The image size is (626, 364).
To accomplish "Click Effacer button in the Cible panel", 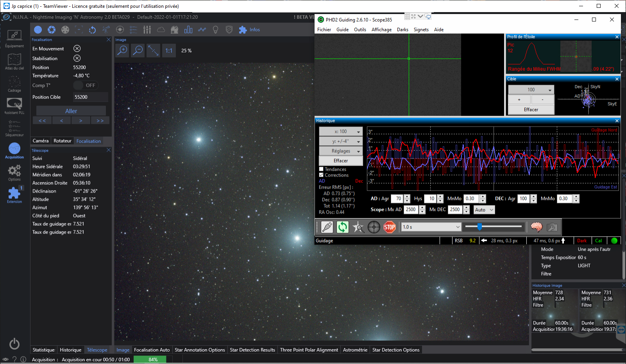I will point(531,110).
